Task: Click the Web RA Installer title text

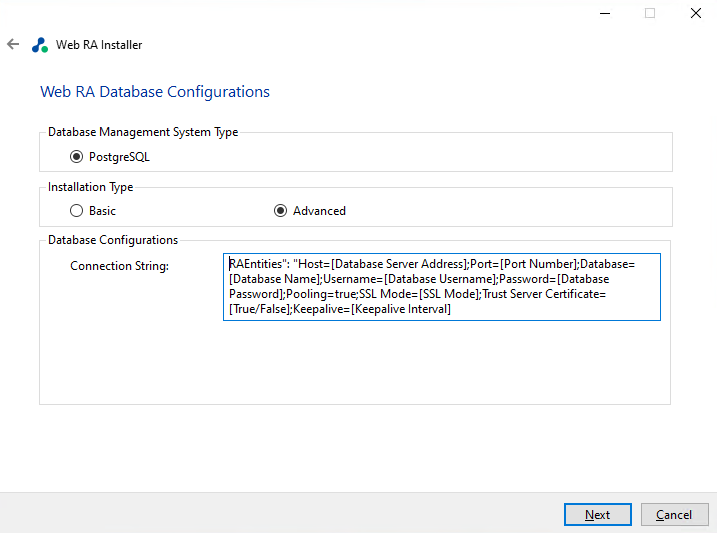Action: point(99,45)
